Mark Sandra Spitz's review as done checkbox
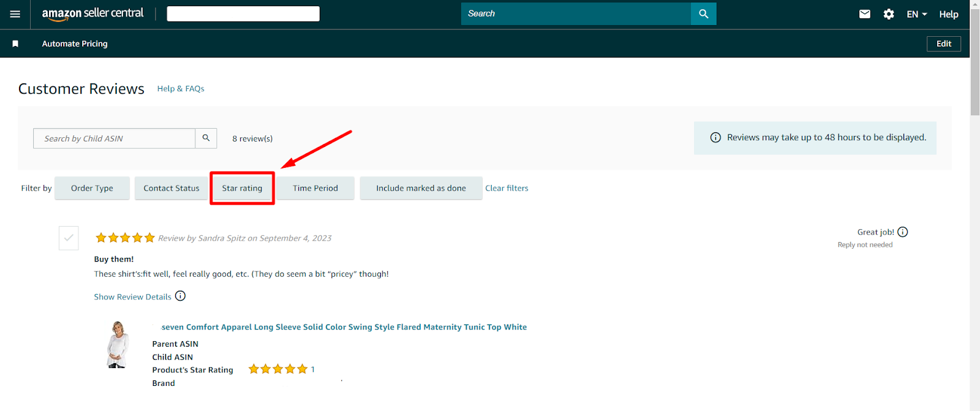 69,238
